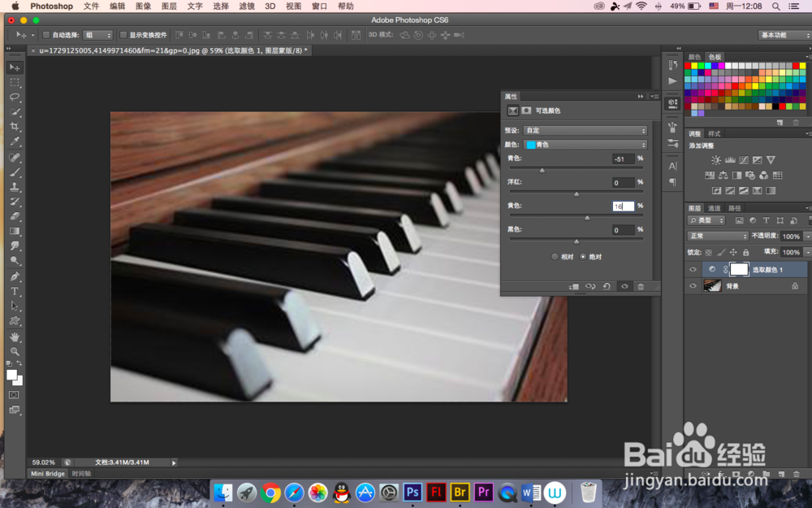812x508 pixels.
Task: Select the Pen tool
Action: (x=15, y=276)
